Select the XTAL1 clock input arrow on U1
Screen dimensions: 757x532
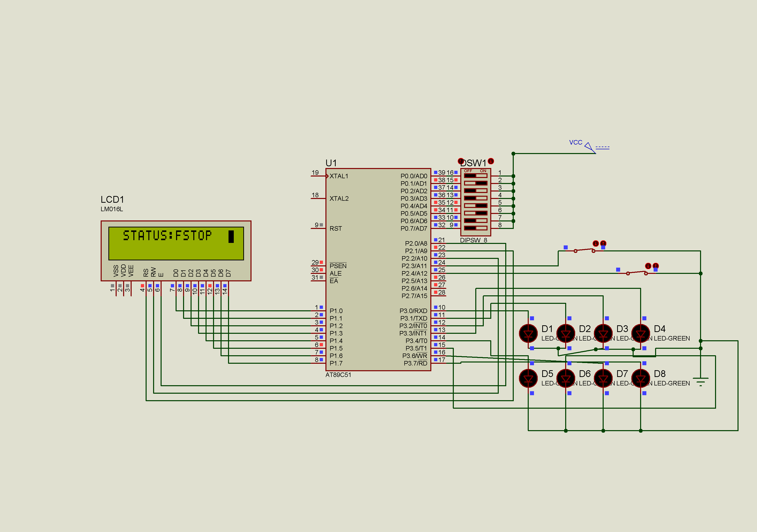coord(327,176)
